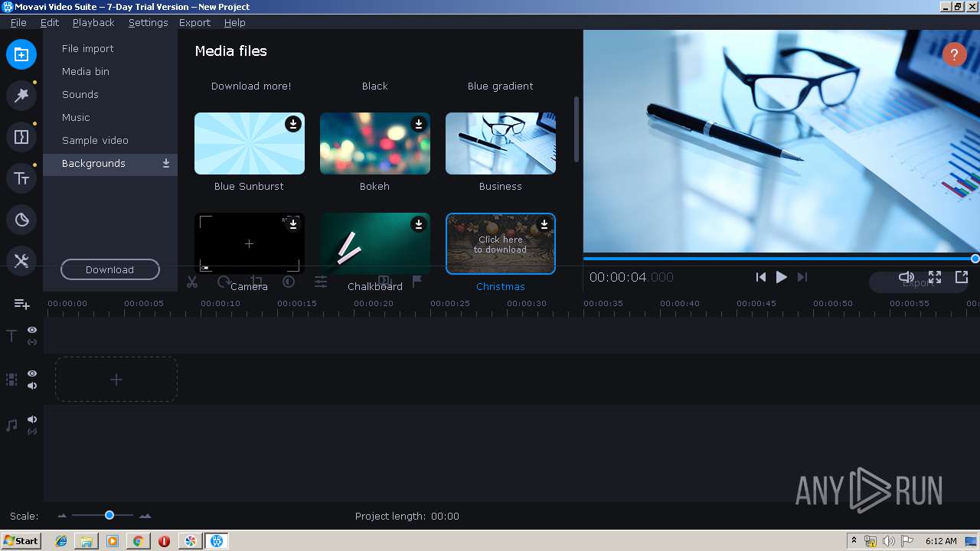Mute the preview volume

[906, 277]
